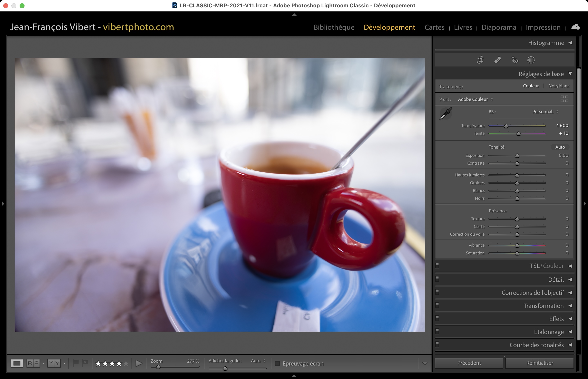Enable the Epreuvage écran checkbox
The height and width of the screenshot is (379, 588).
click(277, 363)
